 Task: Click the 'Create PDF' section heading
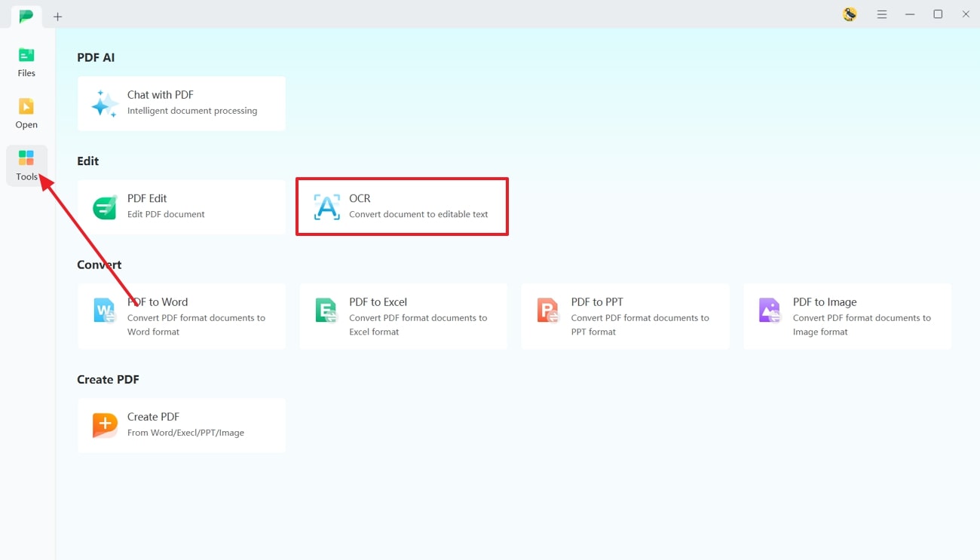pyautogui.click(x=108, y=379)
